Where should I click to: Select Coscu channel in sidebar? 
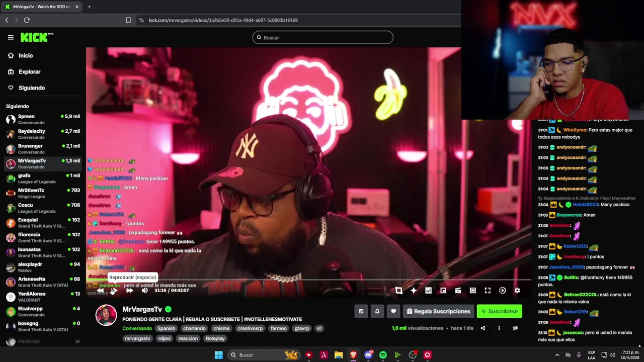(x=43, y=208)
